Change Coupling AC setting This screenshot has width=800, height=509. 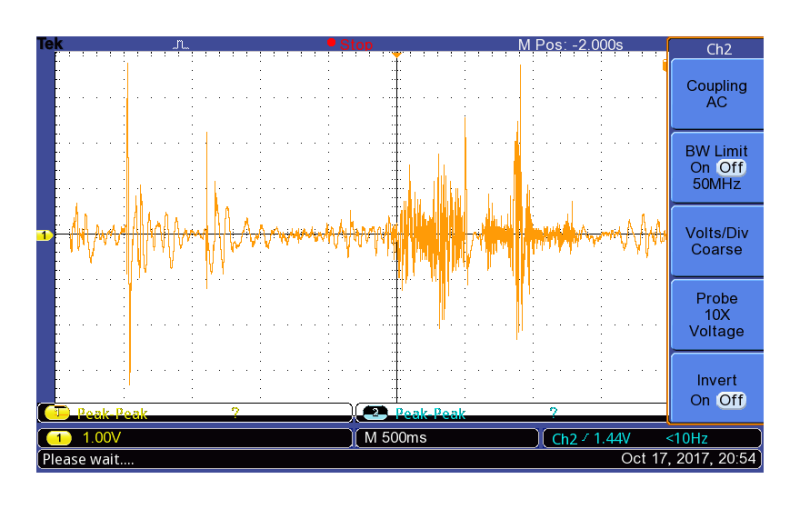716,94
